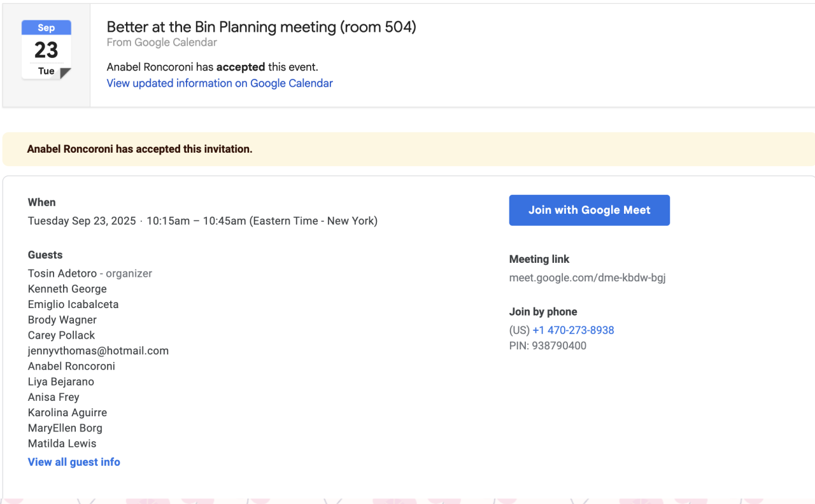This screenshot has height=504, width=815.
Task: Click the Sep 23 calendar date icon
Action: [46, 50]
